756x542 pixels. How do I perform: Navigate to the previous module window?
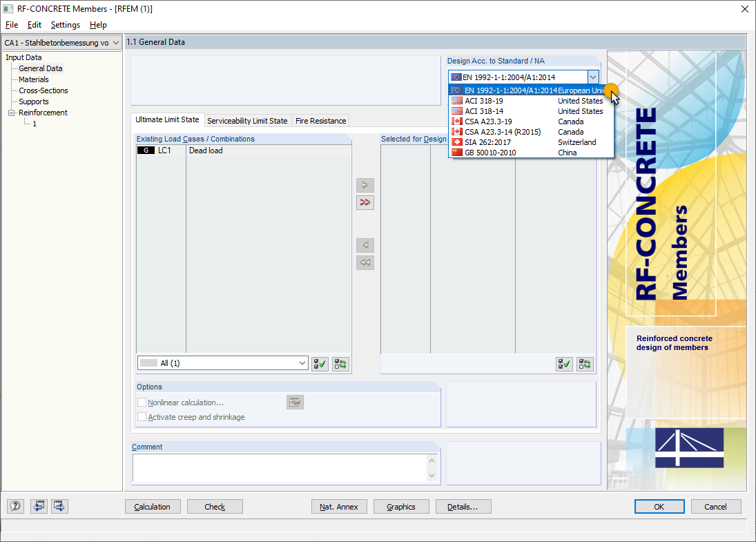click(x=39, y=506)
